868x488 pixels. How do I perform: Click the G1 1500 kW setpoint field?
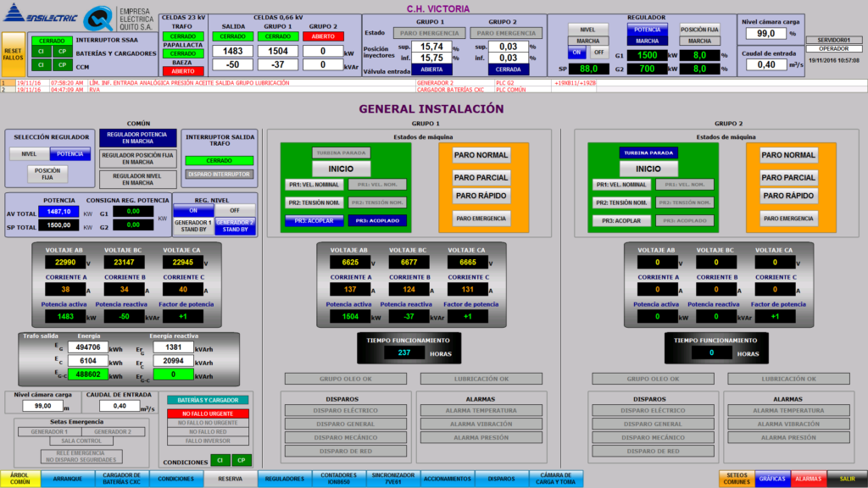[641, 55]
